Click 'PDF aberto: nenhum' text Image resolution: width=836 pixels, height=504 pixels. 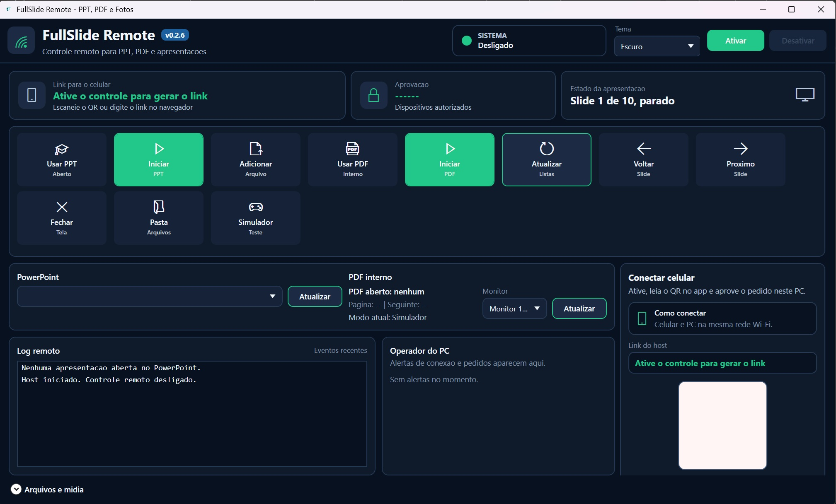click(386, 292)
